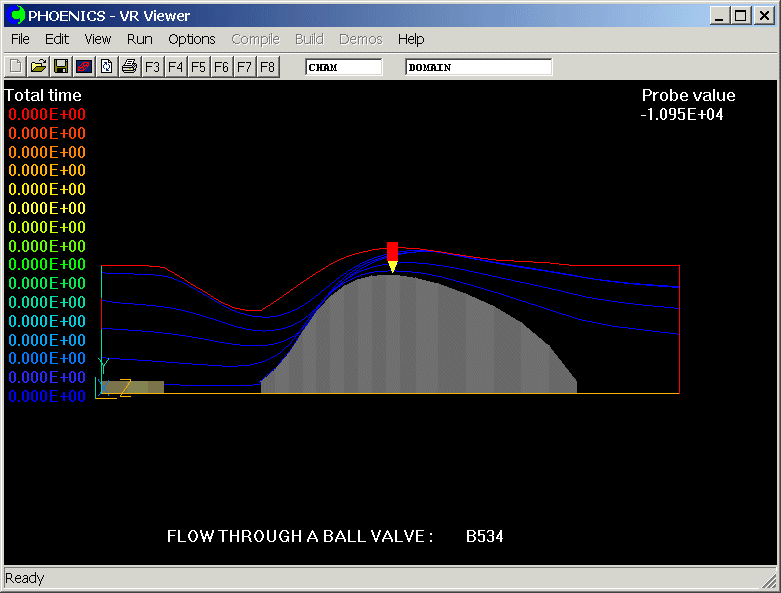This screenshot has width=781, height=593.
Task: Click the CHAM text field
Action: click(x=344, y=67)
